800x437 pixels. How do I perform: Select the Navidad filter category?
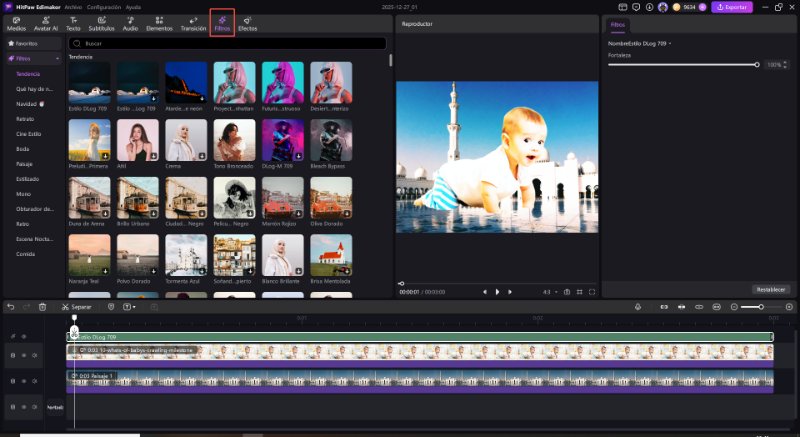pos(30,104)
